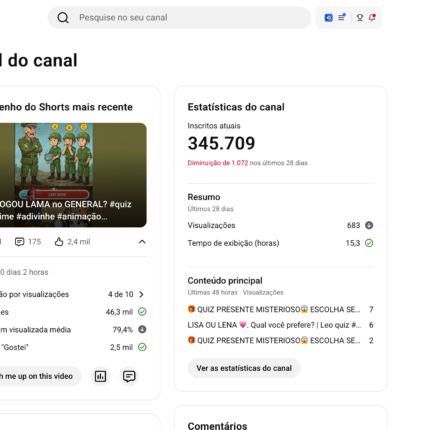Open the notification bell with red dot
430x430 pixels.
click(x=372, y=17)
